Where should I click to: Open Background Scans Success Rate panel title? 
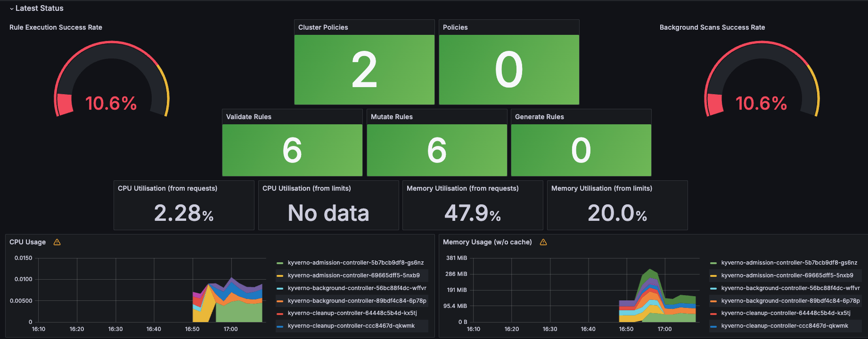click(712, 27)
